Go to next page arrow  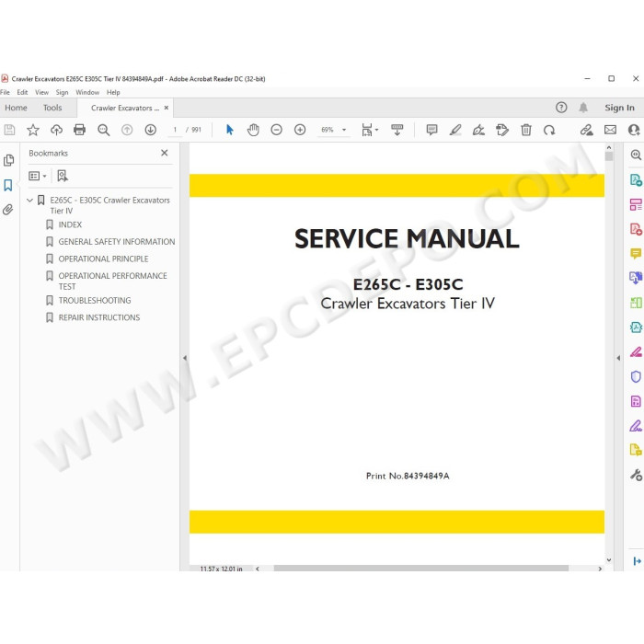click(x=151, y=131)
